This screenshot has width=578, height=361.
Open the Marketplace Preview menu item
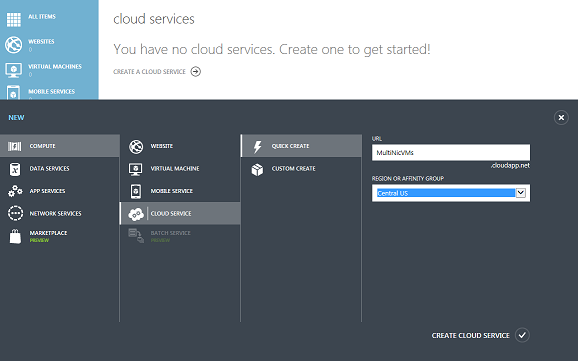pyautogui.click(x=60, y=236)
